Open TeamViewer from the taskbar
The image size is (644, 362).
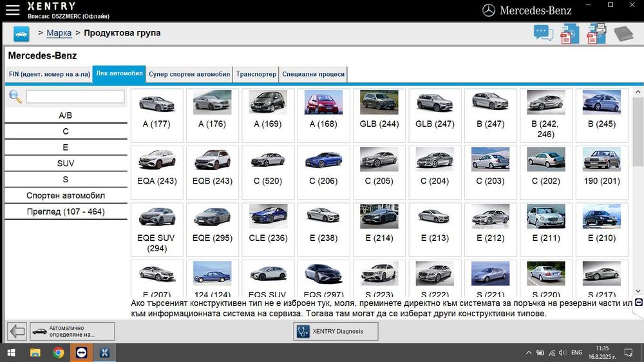tap(81, 353)
